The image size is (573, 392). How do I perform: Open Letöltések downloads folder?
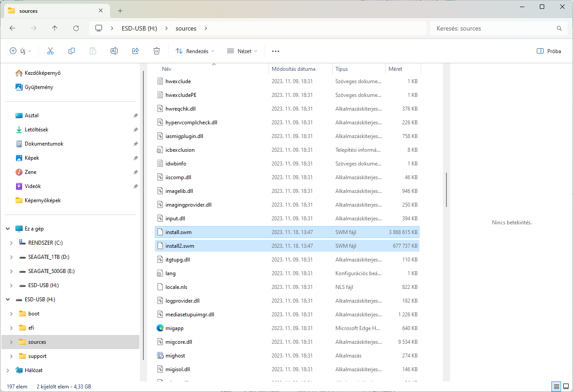(x=32, y=130)
